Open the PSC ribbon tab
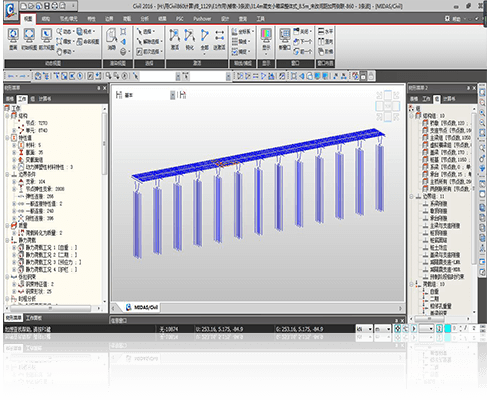The width and height of the screenshot is (490, 400). click(x=180, y=19)
